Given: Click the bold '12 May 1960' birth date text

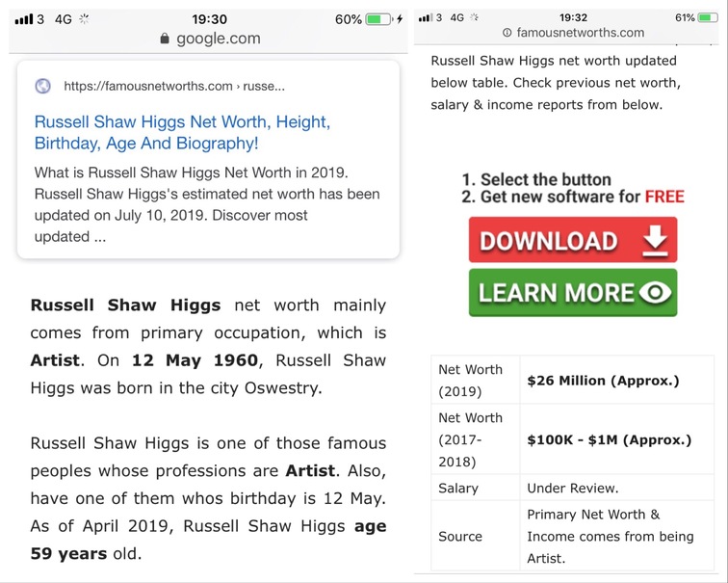Looking at the screenshot, I should [x=195, y=360].
